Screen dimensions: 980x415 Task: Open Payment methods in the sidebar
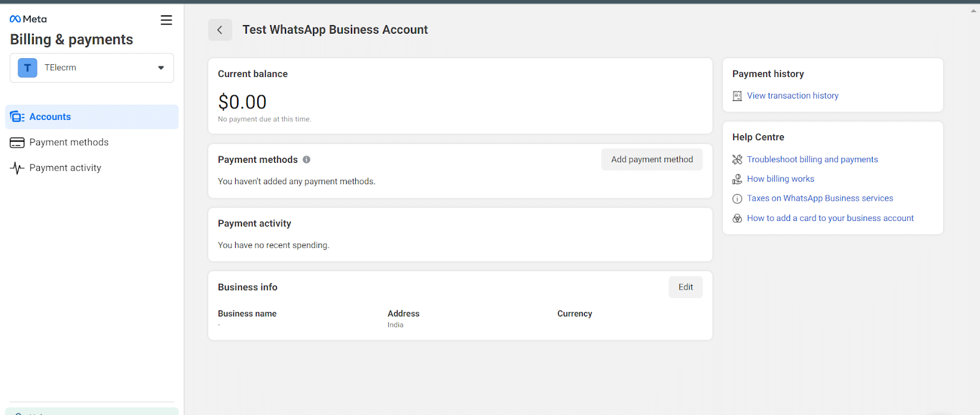tap(92, 142)
